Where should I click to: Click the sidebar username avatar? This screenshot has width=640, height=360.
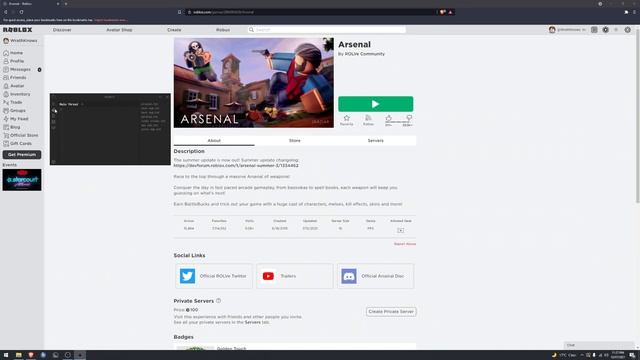pyautogui.click(x=6, y=41)
